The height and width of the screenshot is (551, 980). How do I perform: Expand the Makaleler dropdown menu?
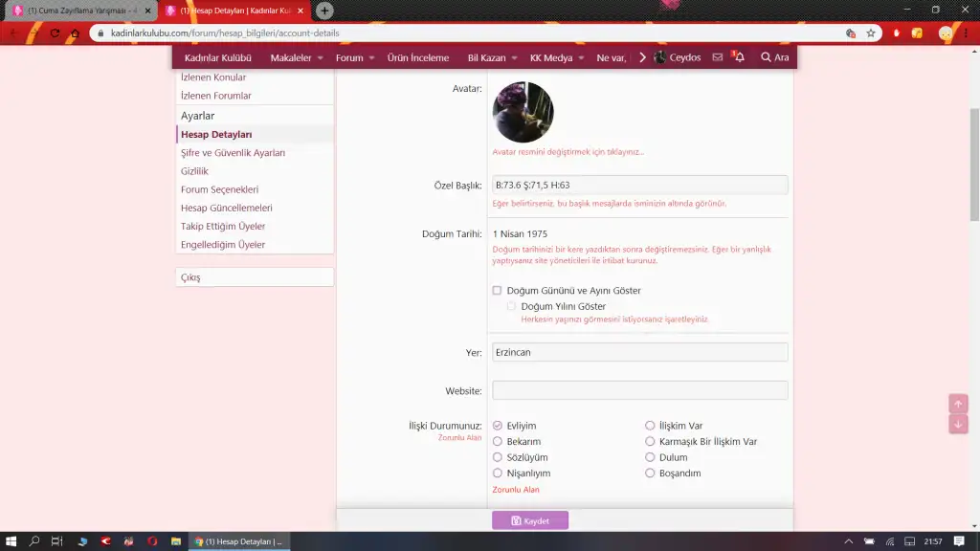297,57
